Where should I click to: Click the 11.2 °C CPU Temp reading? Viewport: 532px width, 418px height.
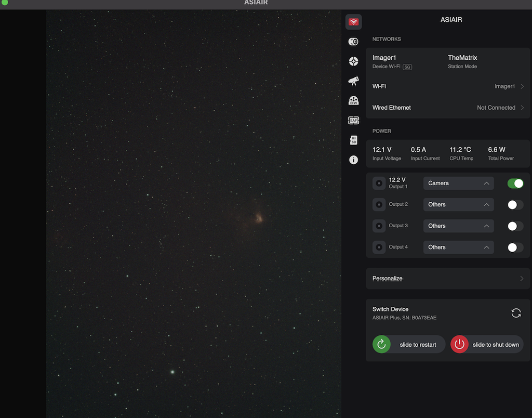[x=461, y=153]
